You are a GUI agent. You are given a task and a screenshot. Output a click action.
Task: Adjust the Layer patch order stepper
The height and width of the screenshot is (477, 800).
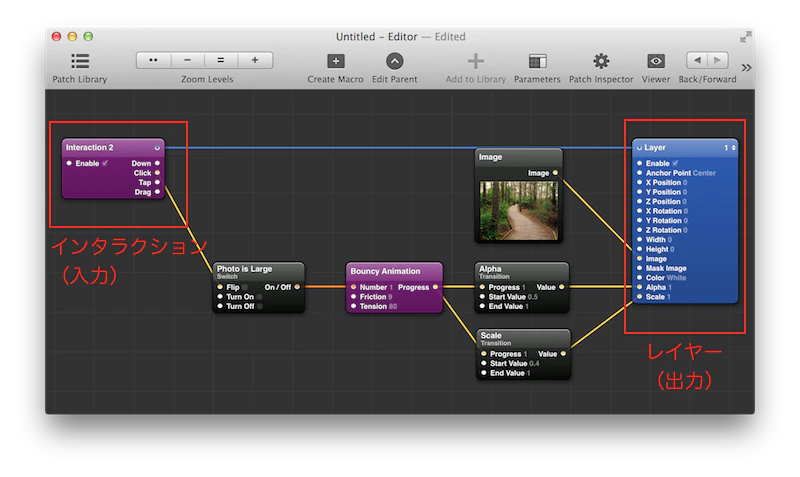733,148
